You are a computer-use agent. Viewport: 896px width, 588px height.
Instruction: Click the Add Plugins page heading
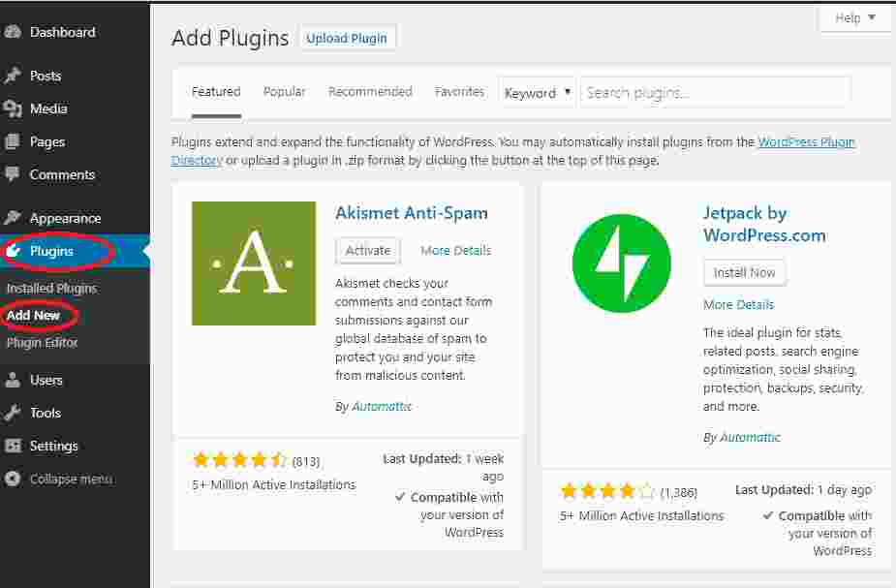(x=230, y=38)
